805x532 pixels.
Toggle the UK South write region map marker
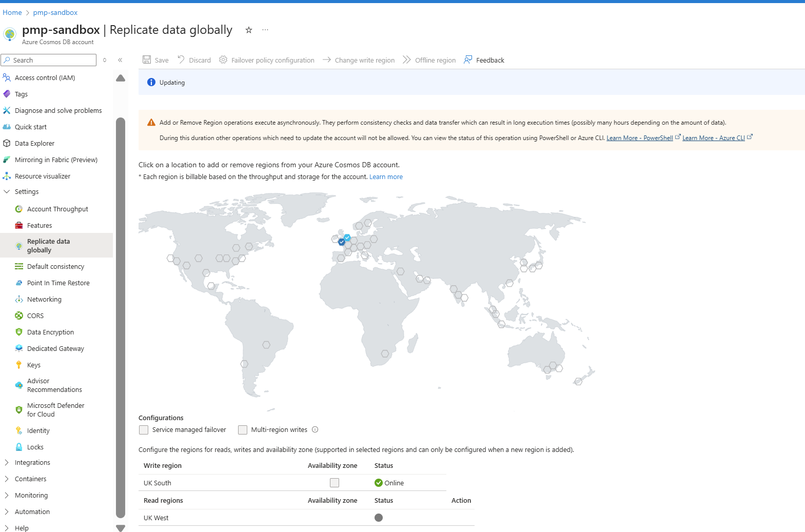click(x=342, y=242)
